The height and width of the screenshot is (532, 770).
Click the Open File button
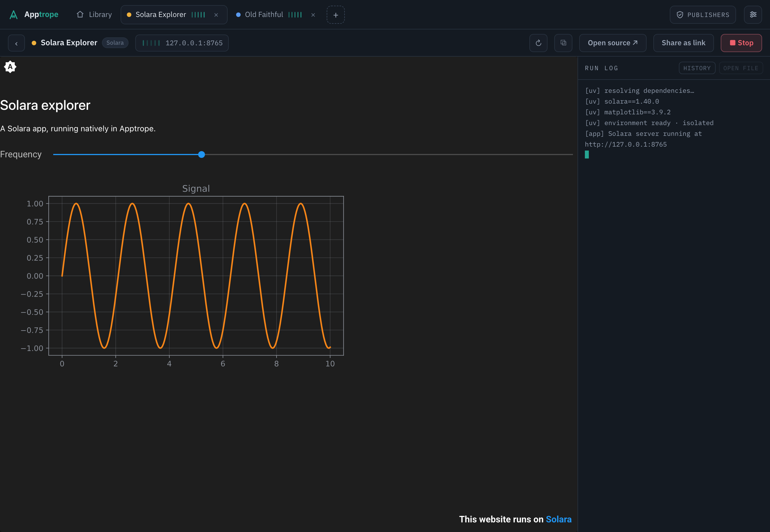pos(741,68)
